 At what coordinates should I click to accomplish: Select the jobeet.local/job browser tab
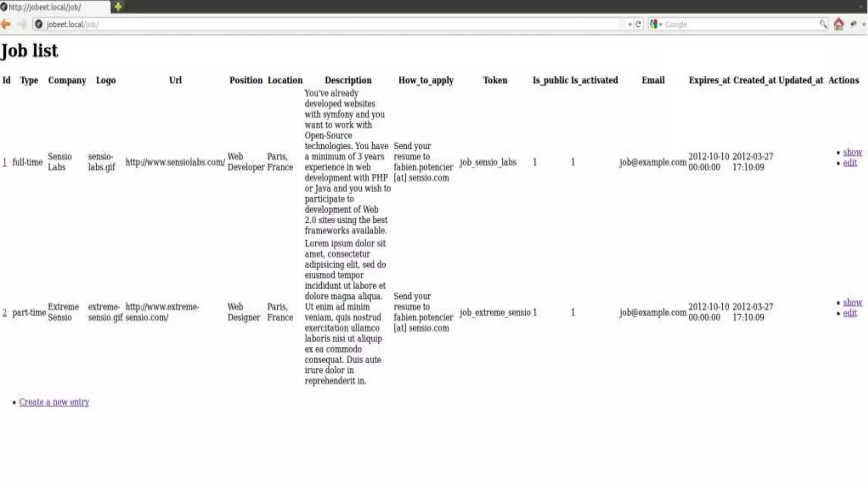55,7
